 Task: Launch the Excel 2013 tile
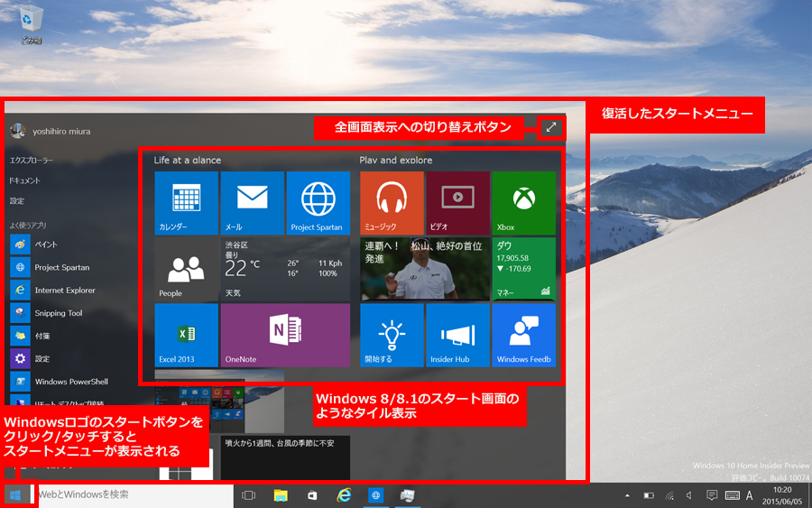(187, 335)
